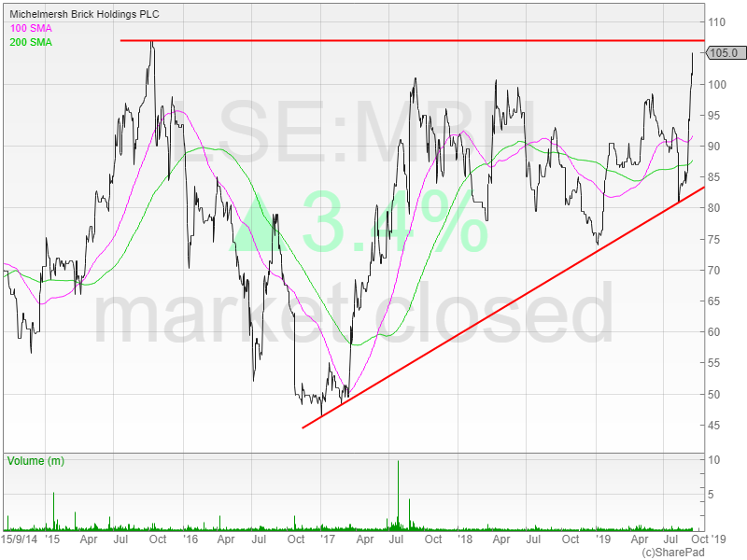Select the 100 SMA legend label

pyautogui.click(x=31, y=28)
